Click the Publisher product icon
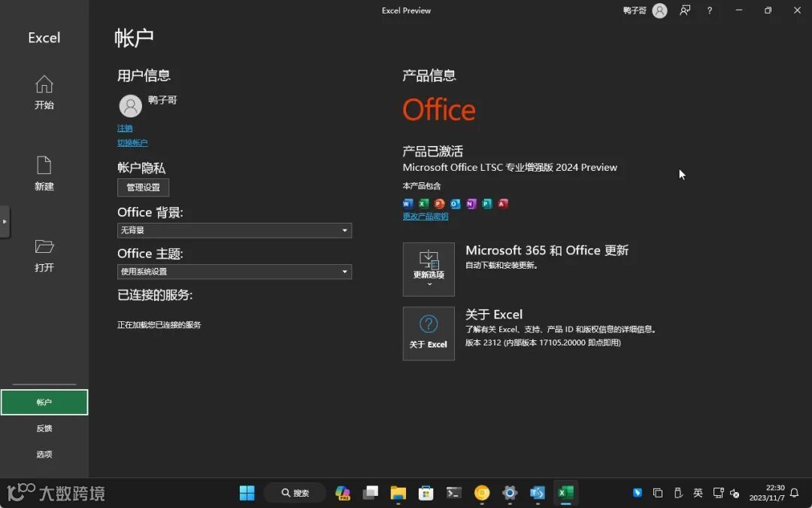 pyautogui.click(x=486, y=203)
